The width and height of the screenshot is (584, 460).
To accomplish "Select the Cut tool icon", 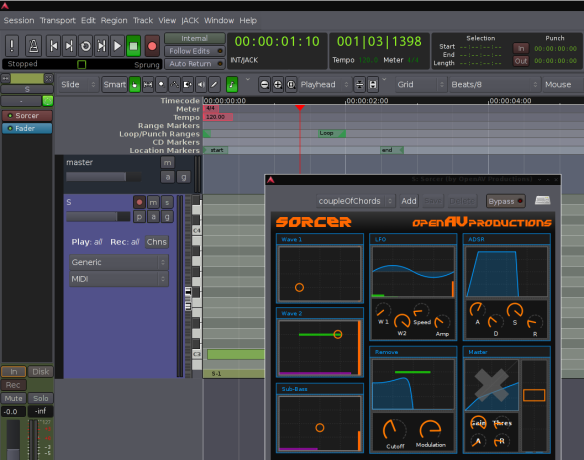I will tap(161, 85).
